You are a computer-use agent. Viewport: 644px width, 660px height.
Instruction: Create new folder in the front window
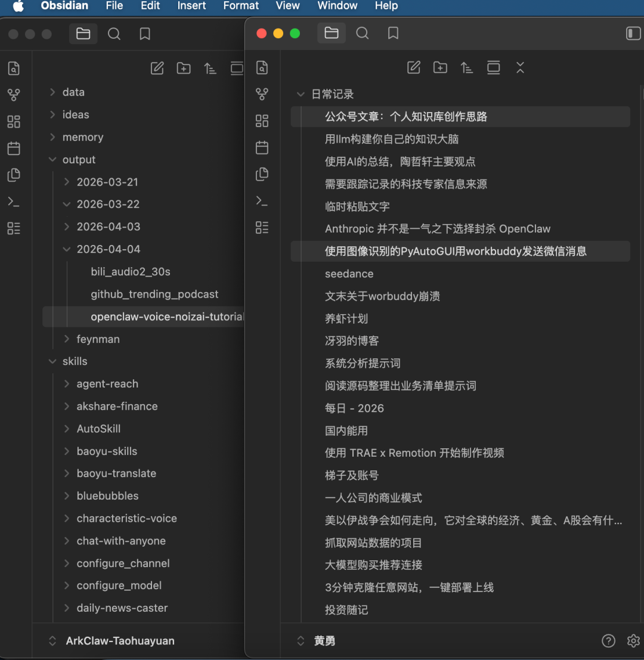440,67
